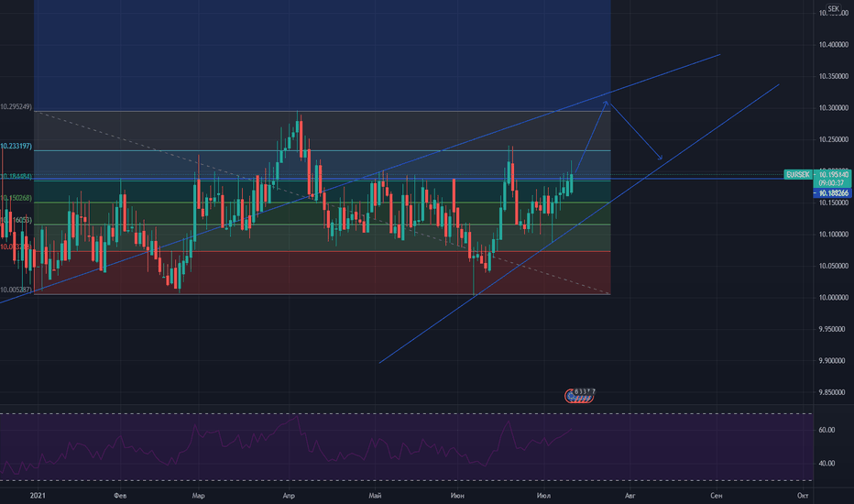Viewport: 854px width, 504px height.
Task: Click the Апр month label on the time axis
Action: pos(289,495)
